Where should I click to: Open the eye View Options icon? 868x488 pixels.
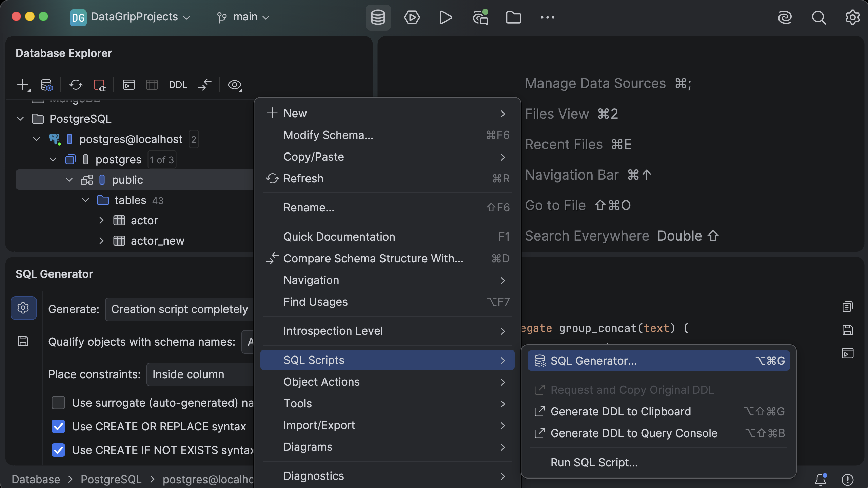[x=235, y=85]
